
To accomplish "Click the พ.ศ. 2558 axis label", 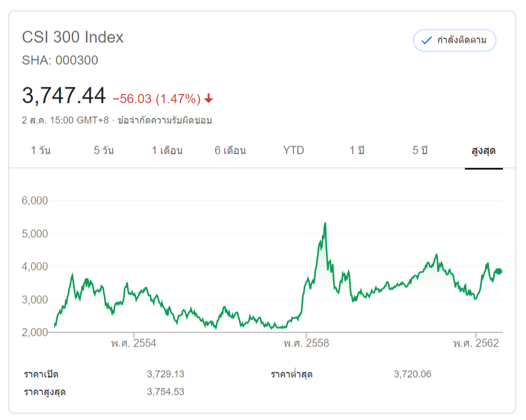I will 306,343.
